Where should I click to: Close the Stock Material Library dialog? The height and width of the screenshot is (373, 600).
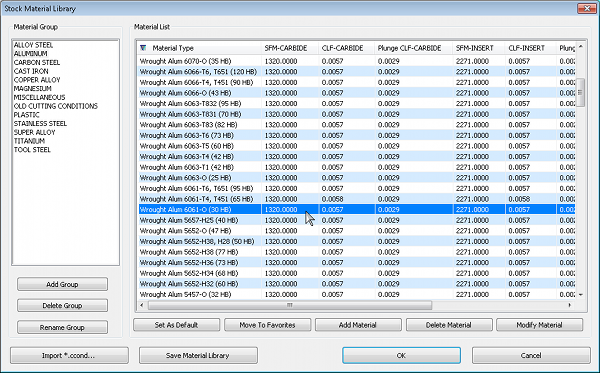[x=587, y=8]
